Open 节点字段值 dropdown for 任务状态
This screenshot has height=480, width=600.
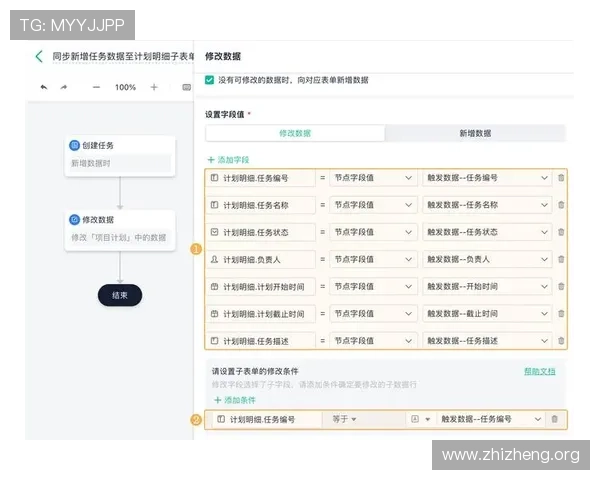click(373, 232)
